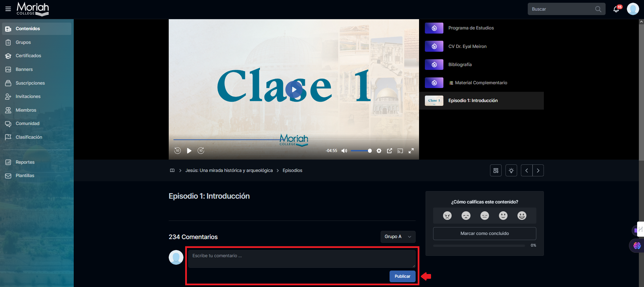This screenshot has width=644, height=287.
Task: Open video in popout window
Action: tap(390, 151)
